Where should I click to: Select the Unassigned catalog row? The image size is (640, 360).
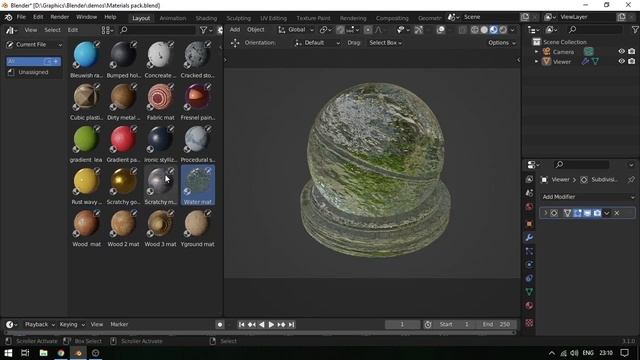33,72
